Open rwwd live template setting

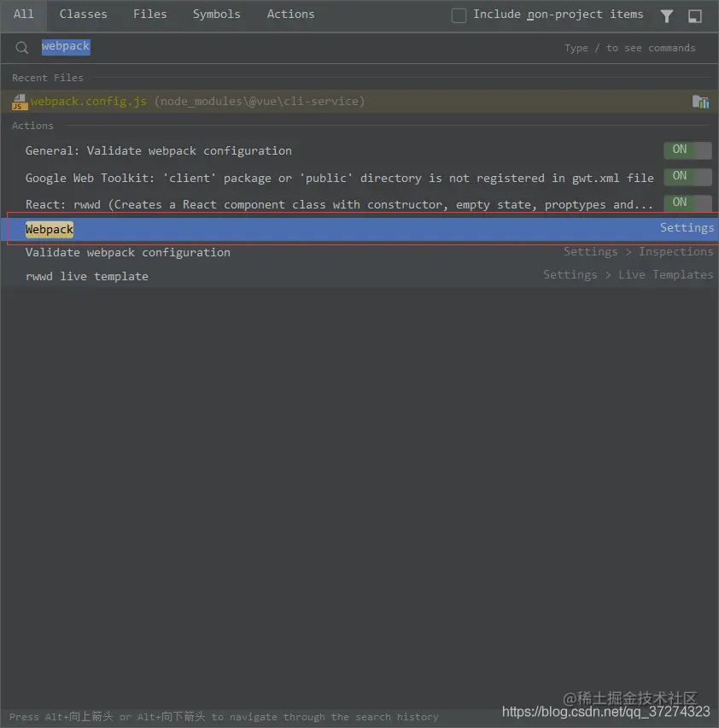pos(359,276)
